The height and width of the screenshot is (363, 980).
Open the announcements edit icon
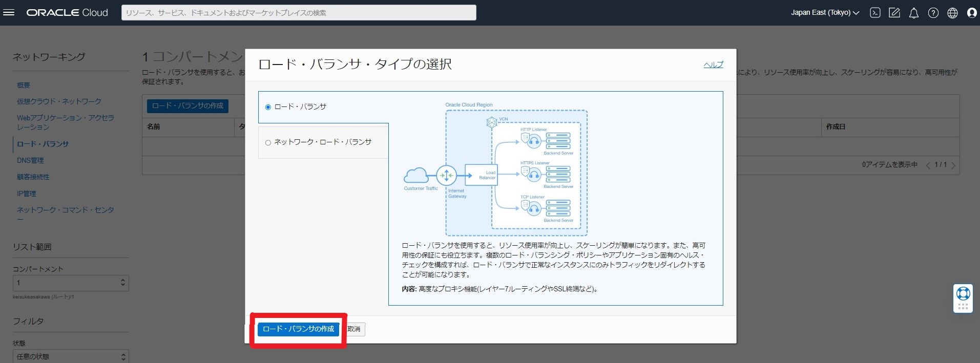coord(894,13)
